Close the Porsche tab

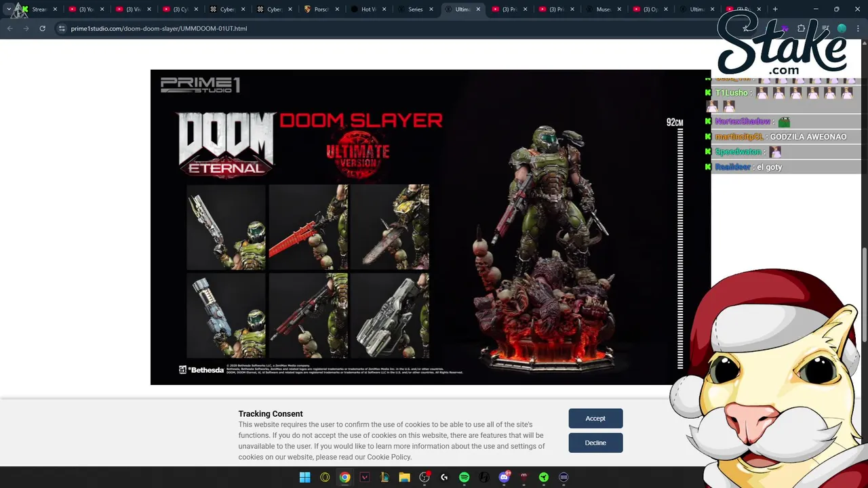[x=337, y=9]
